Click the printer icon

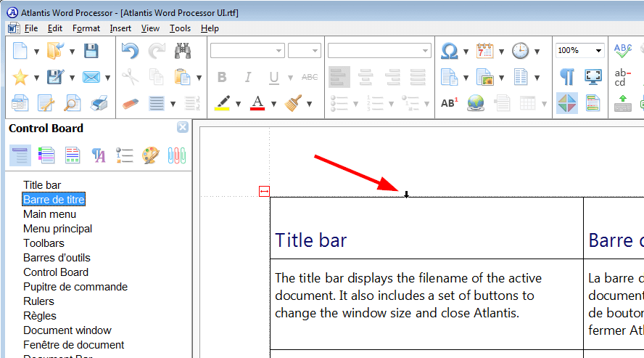[x=99, y=103]
